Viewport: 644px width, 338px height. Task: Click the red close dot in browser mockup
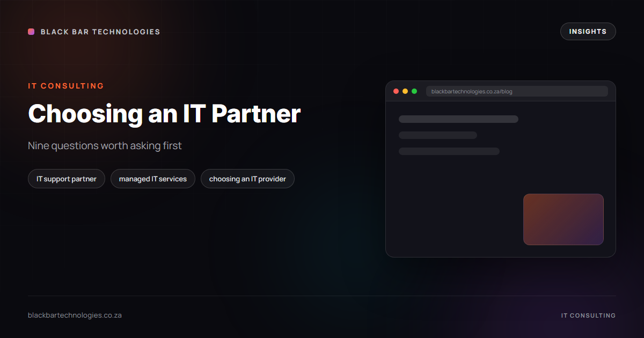click(396, 91)
